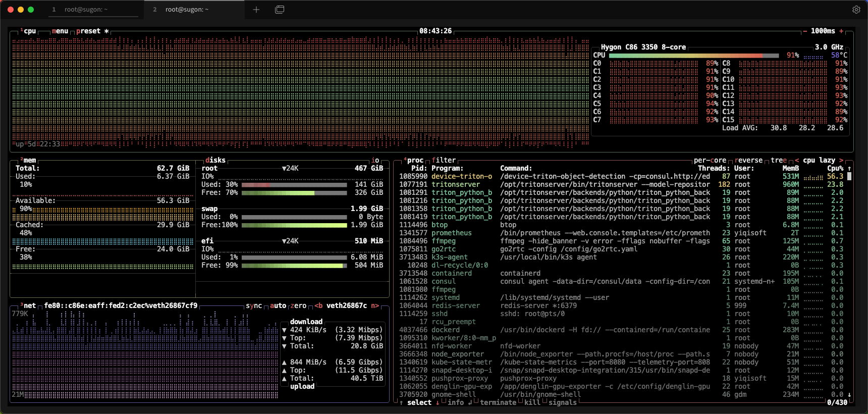Click left arrow for previous sort column

(797, 160)
